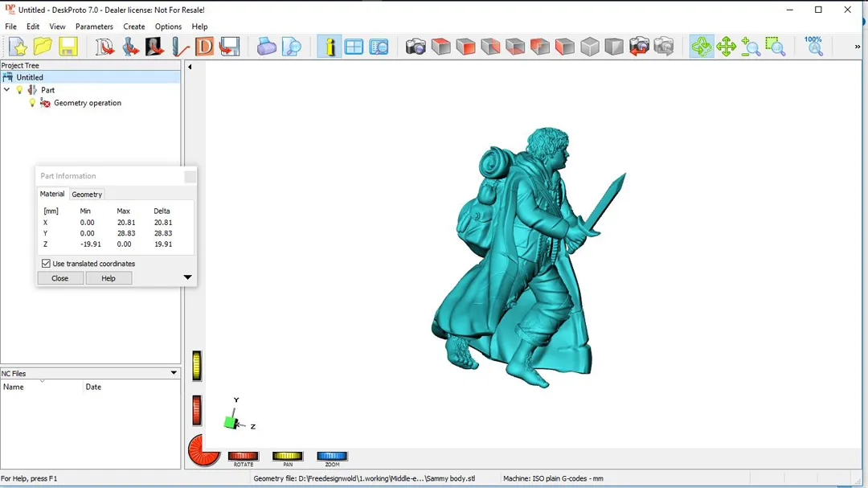
Task: Collapse the Part tree node
Action: pyautogui.click(x=6, y=90)
